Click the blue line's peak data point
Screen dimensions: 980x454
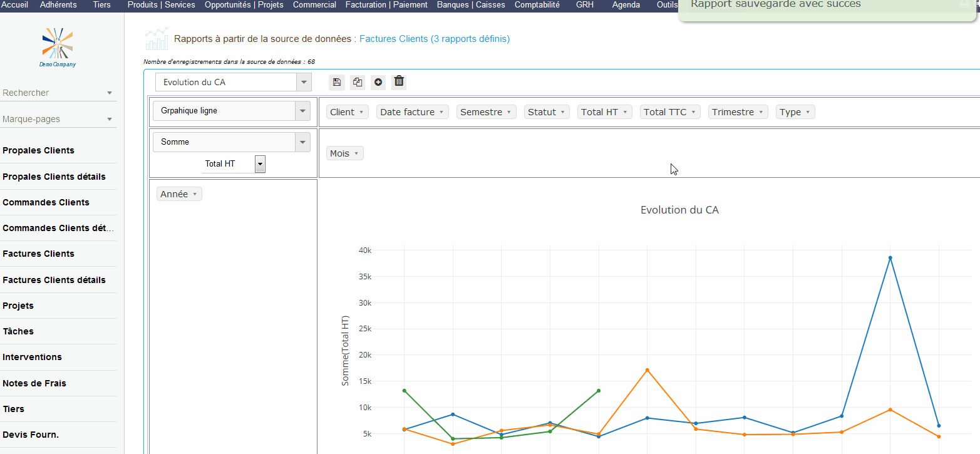click(x=890, y=257)
